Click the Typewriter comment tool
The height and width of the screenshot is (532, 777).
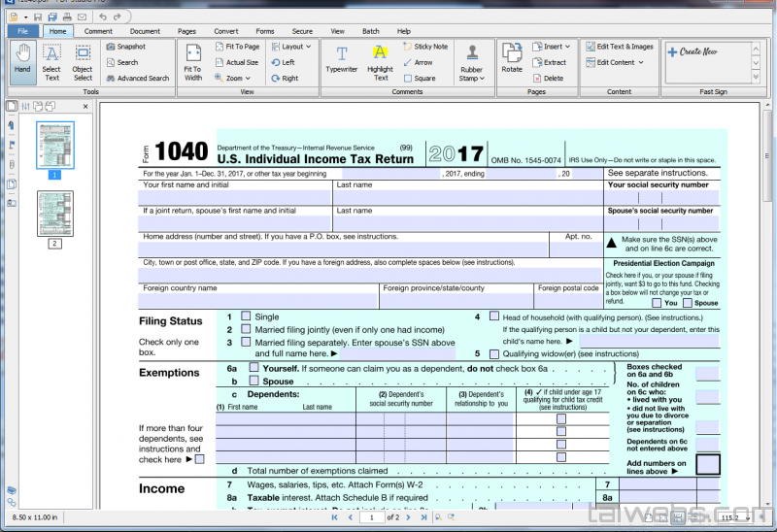pyautogui.click(x=342, y=59)
